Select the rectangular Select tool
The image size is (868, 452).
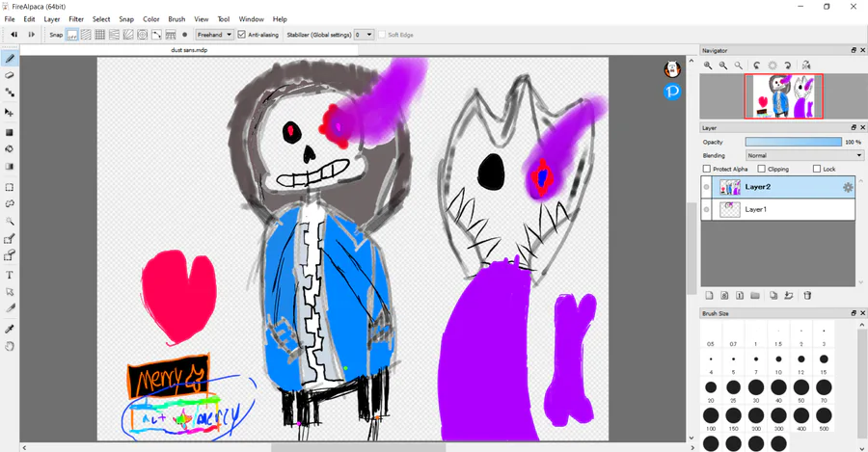click(x=10, y=187)
